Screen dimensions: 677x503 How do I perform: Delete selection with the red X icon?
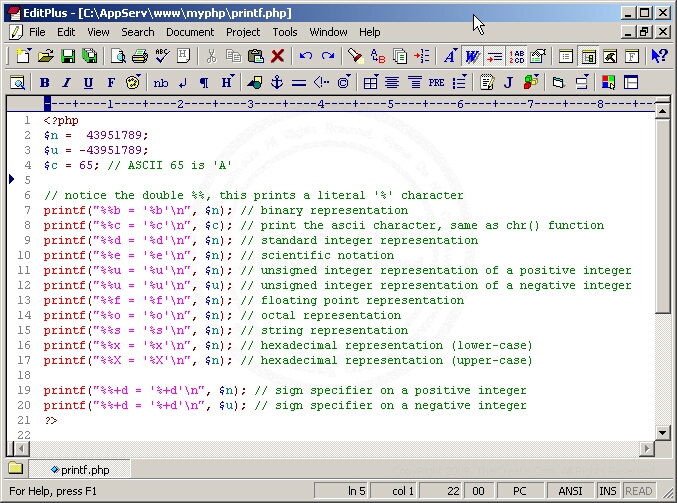point(277,56)
